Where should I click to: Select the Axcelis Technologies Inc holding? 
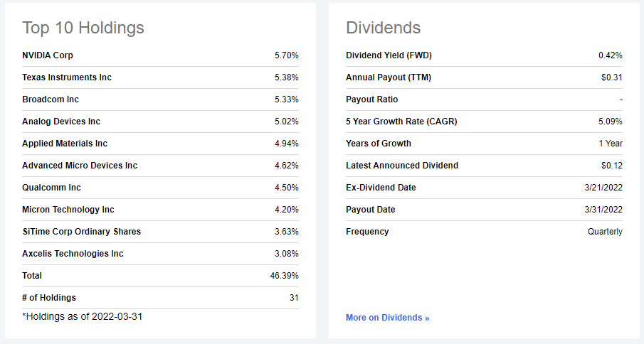73,254
